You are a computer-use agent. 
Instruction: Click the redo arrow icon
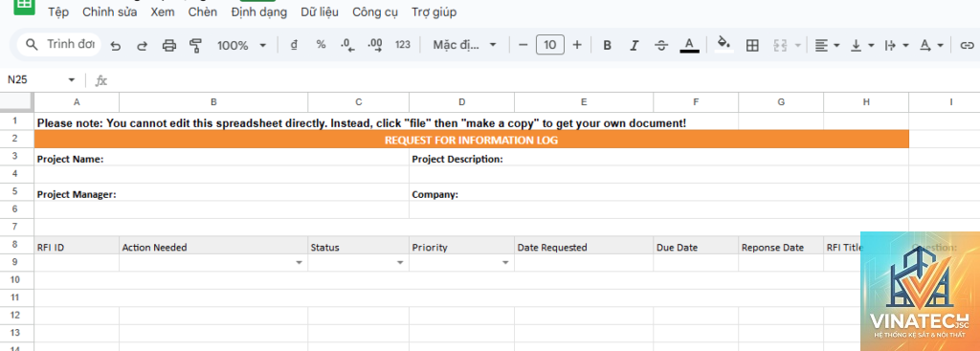tap(142, 45)
